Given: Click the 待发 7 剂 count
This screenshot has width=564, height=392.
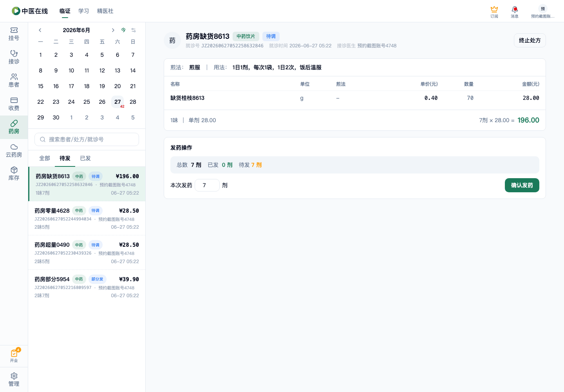Looking at the screenshot, I should point(250,165).
